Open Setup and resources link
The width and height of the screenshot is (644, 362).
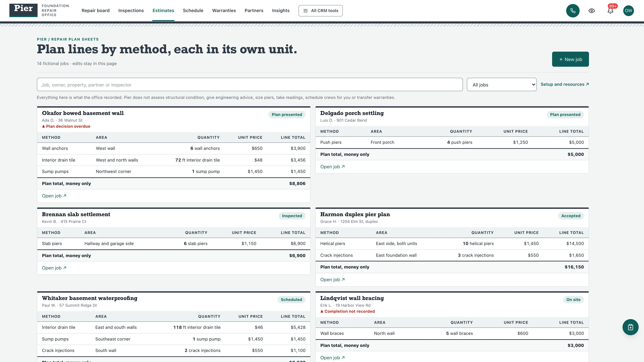click(x=565, y=84)
